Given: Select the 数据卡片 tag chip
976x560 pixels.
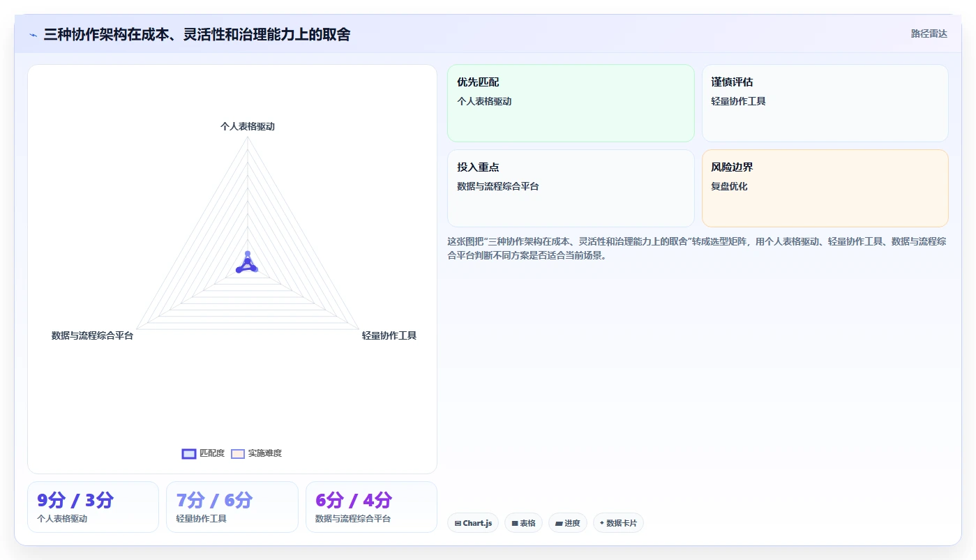Looking at the screenshot, I should point(618,523).
